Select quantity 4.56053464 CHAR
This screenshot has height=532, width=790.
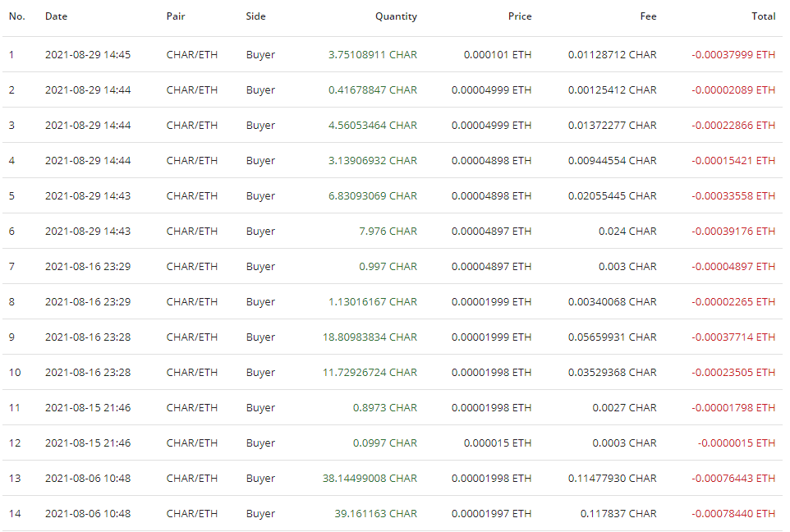click(x=373, y=125)
